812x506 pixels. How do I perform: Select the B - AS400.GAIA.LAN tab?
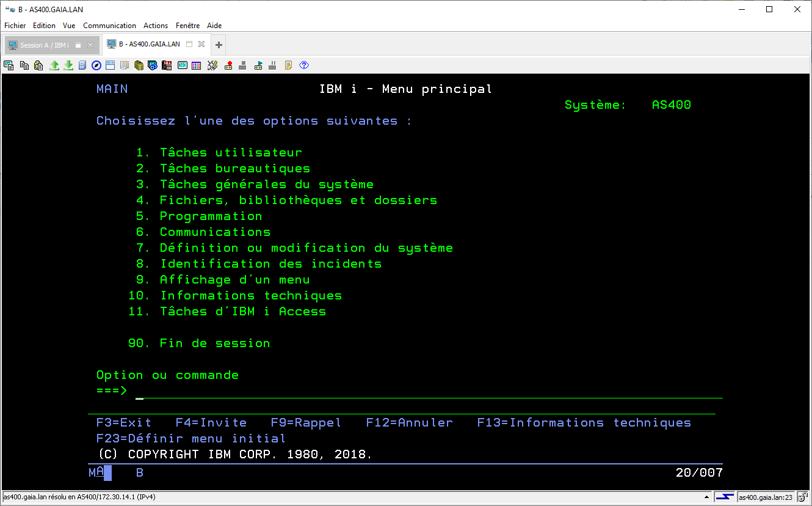pyautogui.click(x=156, y=44)
